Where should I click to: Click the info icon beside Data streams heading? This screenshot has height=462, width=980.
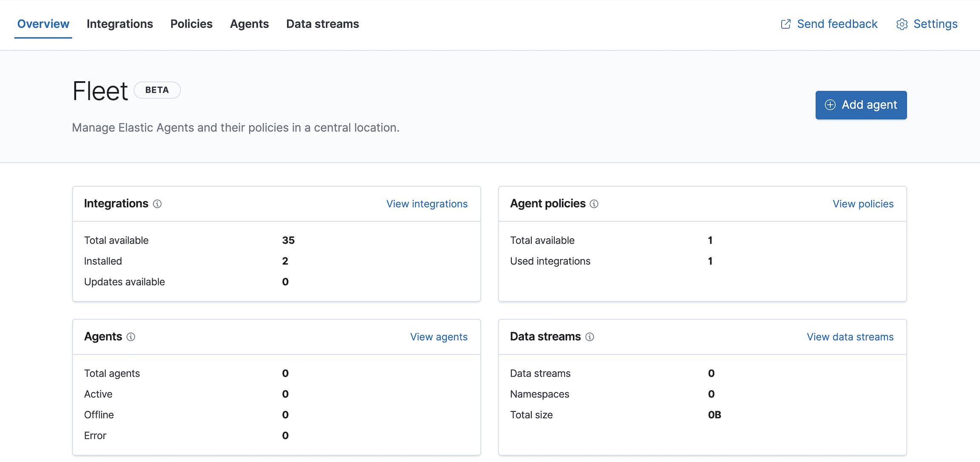[590, 337]
